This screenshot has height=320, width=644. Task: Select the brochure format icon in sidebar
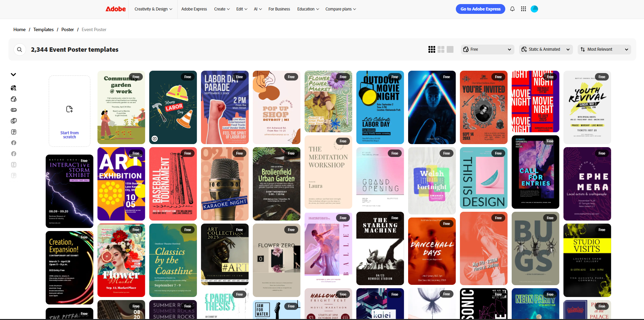pyautogui.click(x=14, y=120)
